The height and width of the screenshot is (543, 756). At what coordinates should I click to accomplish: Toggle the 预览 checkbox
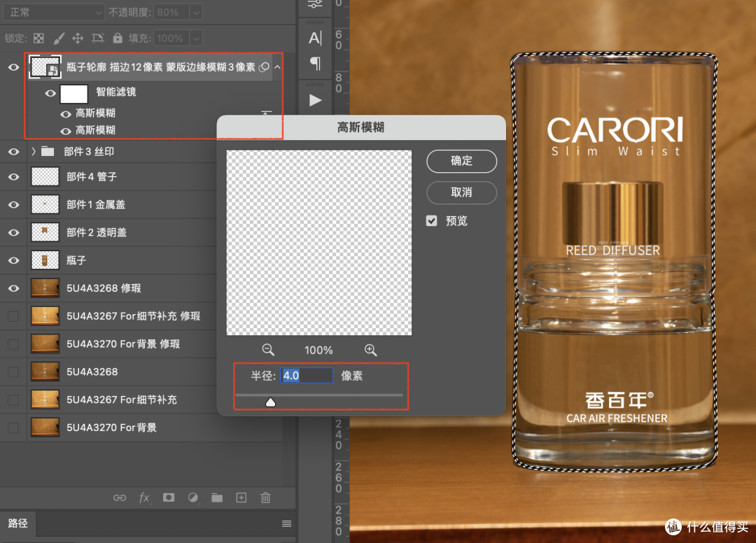pyautogui.click(x=431, y=220)
